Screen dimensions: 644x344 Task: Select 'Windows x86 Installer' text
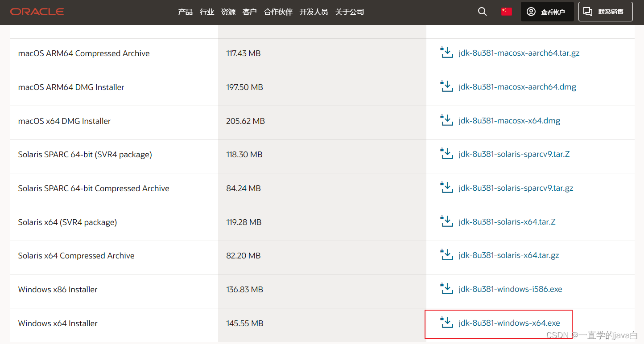(58, 290)
